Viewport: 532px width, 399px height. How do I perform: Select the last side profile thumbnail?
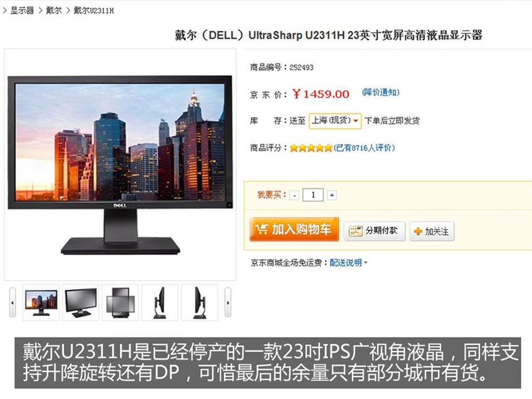point(199,303)
